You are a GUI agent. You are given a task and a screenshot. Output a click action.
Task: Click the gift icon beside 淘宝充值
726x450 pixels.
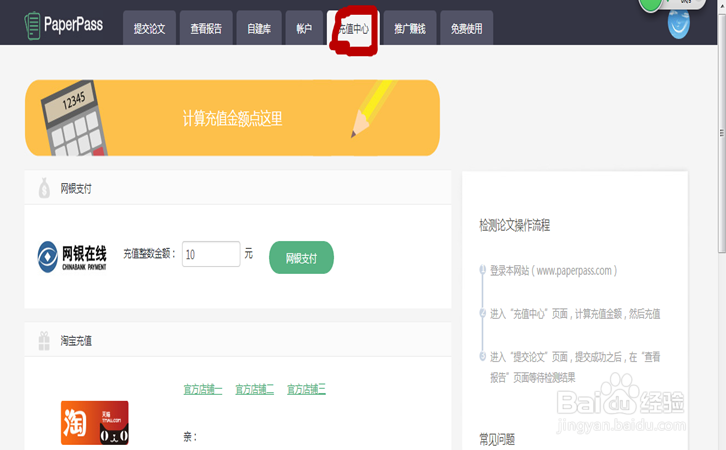click(x=44, y=341)
